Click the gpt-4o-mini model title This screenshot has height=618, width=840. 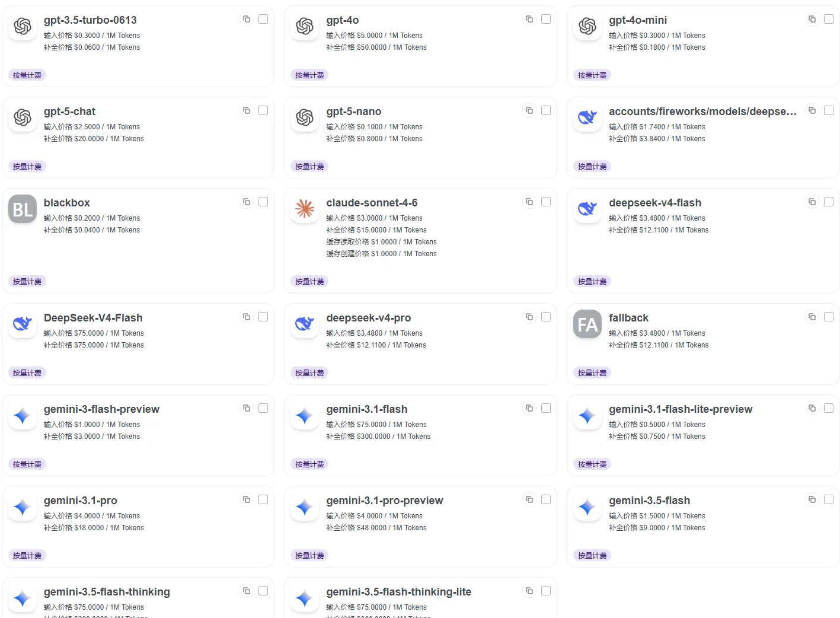click(x=638, y=20)
